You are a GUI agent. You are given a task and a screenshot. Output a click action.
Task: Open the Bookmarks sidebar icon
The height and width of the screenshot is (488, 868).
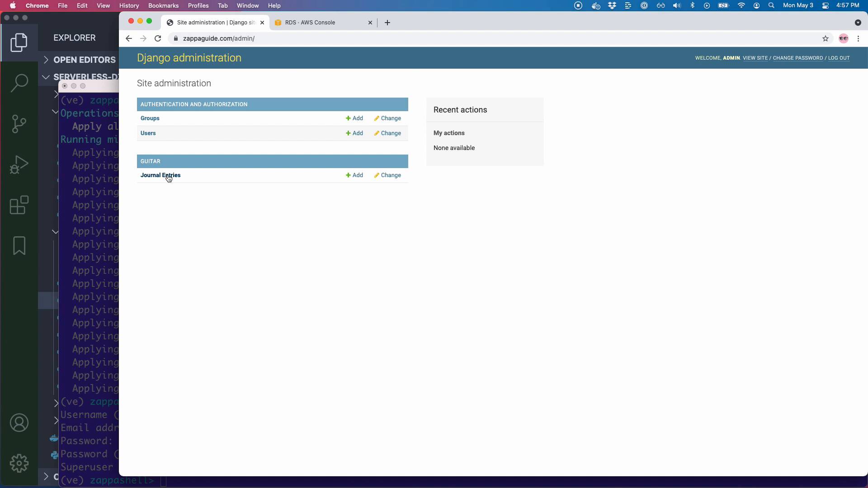19,246
